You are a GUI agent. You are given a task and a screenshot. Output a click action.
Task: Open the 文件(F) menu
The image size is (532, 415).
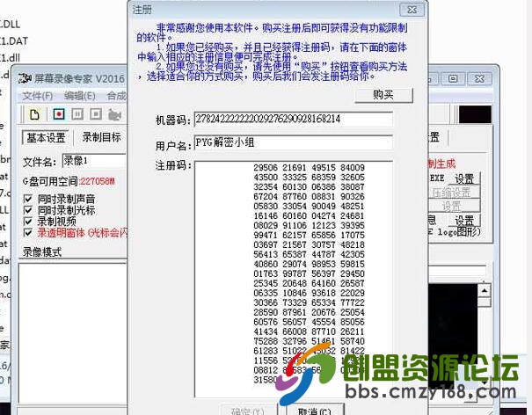coord(37,96)
